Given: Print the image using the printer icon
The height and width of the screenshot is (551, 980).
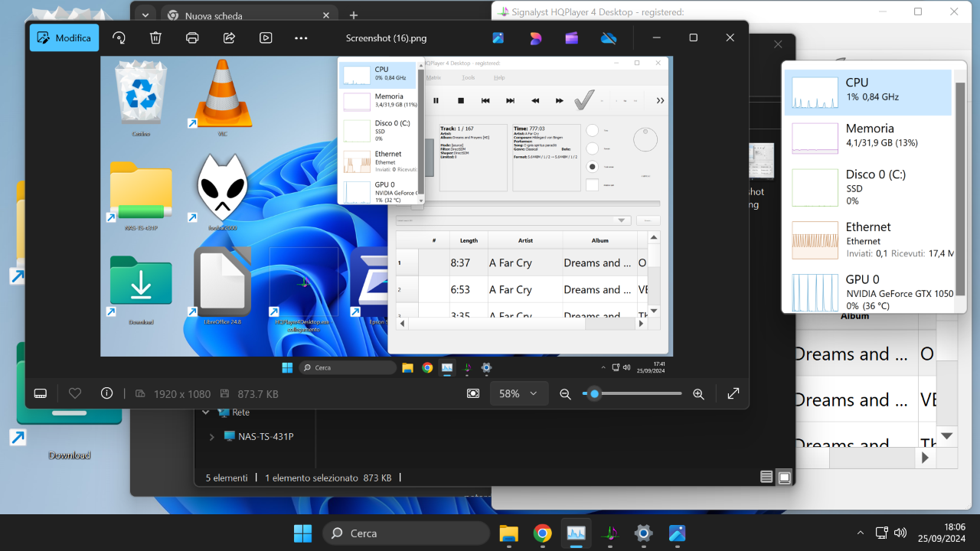Looking at the screenshot, I should coord(192,37).
